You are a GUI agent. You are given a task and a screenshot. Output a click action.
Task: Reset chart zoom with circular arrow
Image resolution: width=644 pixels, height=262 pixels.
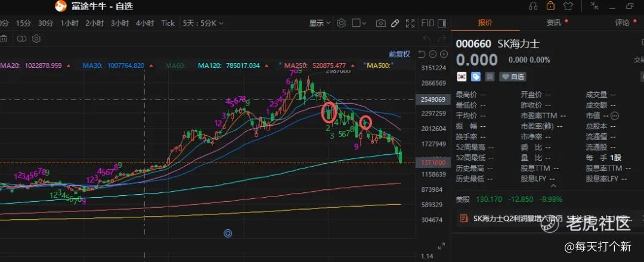[422, 54]
